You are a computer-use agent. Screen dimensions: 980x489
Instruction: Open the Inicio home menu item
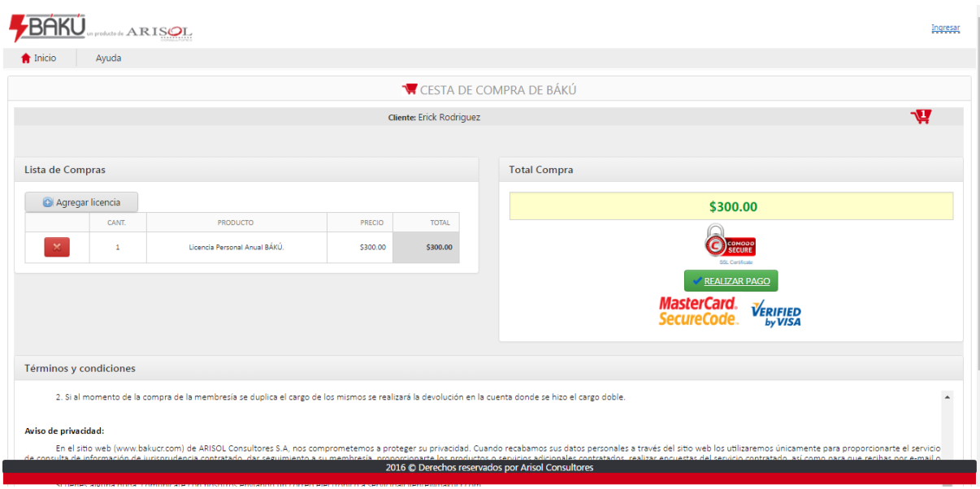click(39, 58)
